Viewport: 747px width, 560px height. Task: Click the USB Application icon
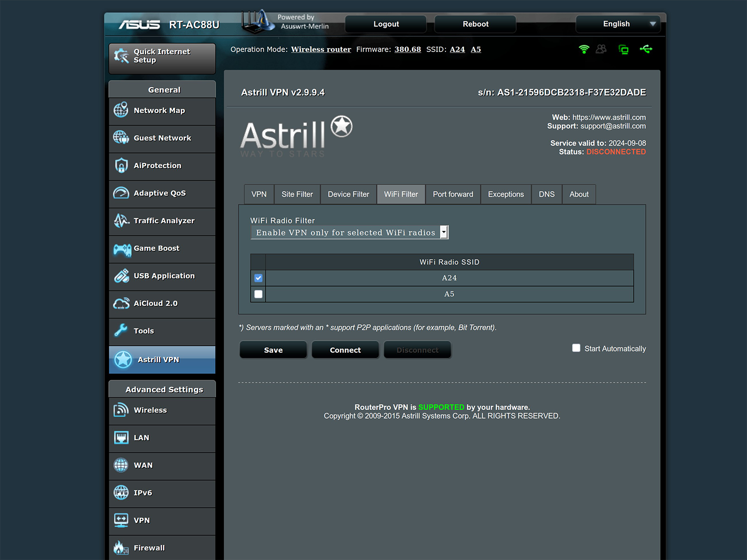click(x=121, y=275)
